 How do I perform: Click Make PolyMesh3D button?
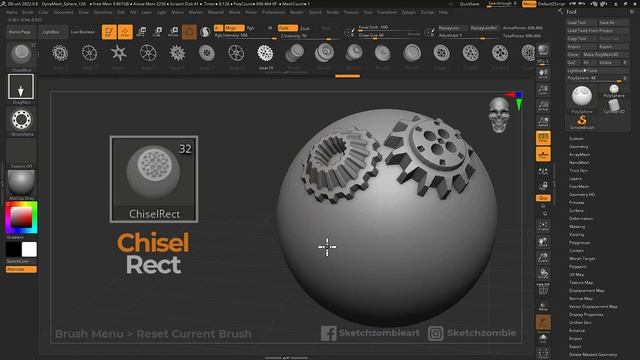(x=605, y=55)
